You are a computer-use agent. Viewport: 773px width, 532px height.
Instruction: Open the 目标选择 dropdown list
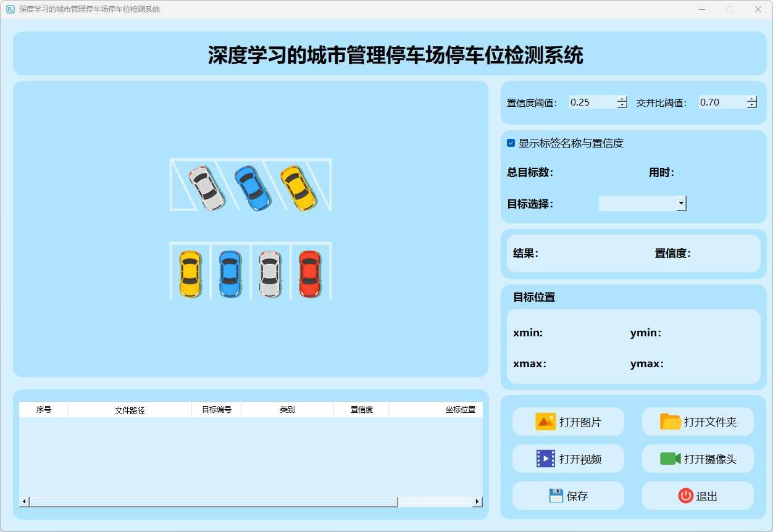pos(681,203)
